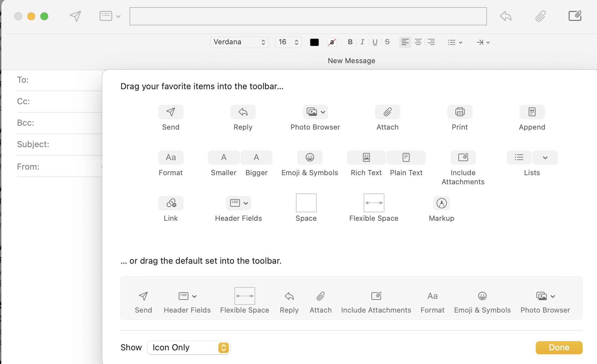This screenshot has height=364, width=597.
Task: Toggle underline formatting
Action: coord(375,42)
